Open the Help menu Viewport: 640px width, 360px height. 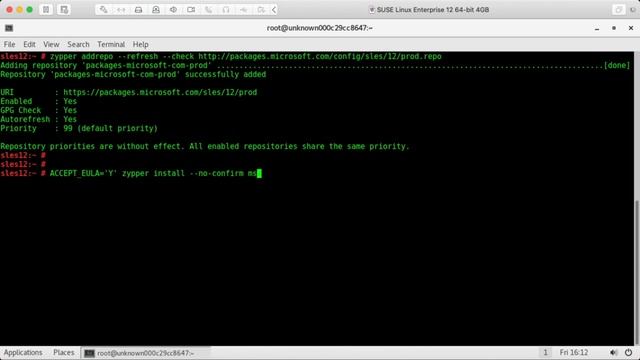[x=140, y=44]
